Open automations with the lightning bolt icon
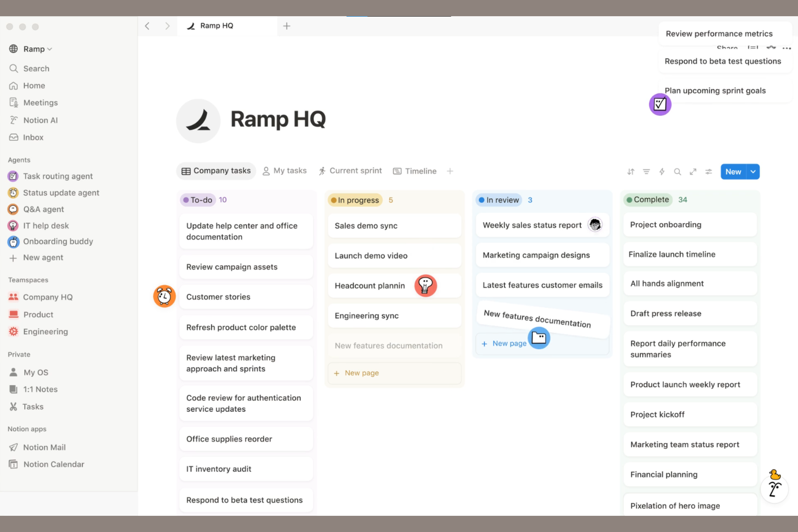 click(x=662, y=172)
